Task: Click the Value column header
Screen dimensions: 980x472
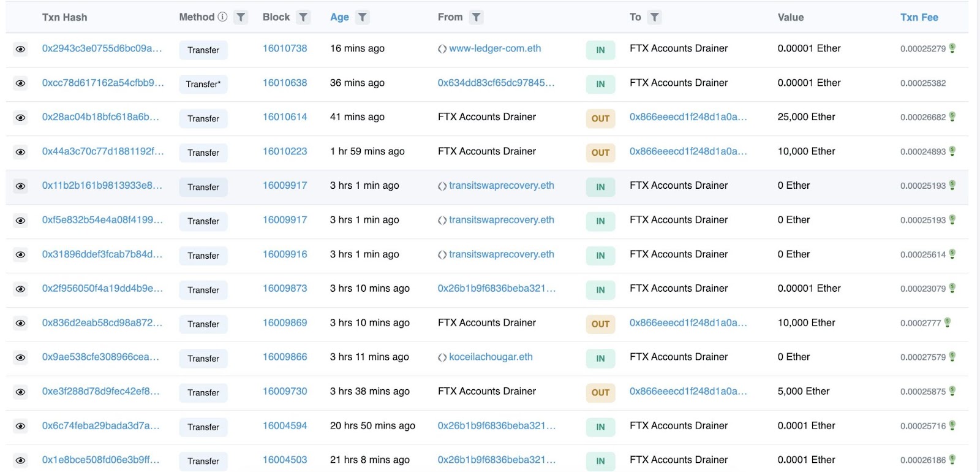Action: click(x=791, y=17)
